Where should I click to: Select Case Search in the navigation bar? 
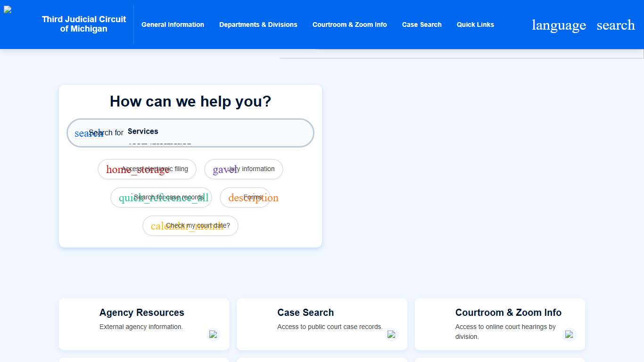click(x=421, y=25)
